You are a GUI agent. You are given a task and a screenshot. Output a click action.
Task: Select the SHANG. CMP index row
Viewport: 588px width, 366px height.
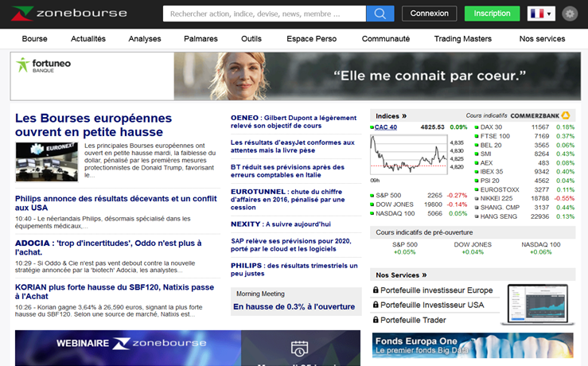[x=524, y=208]
